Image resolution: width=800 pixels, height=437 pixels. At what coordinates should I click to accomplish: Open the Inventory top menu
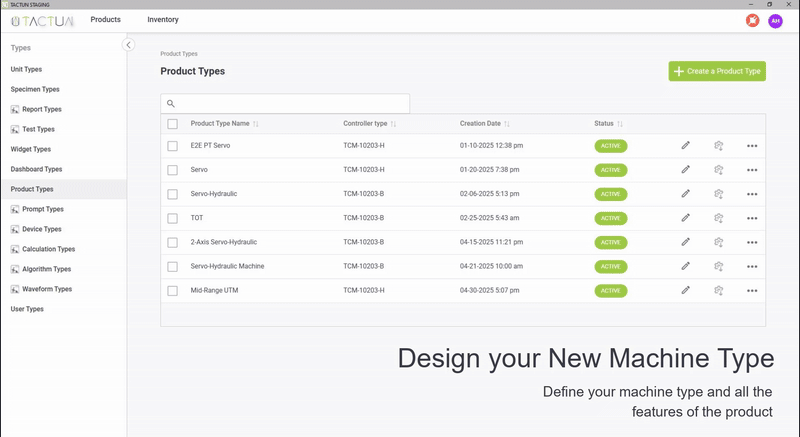coord(163,20)
